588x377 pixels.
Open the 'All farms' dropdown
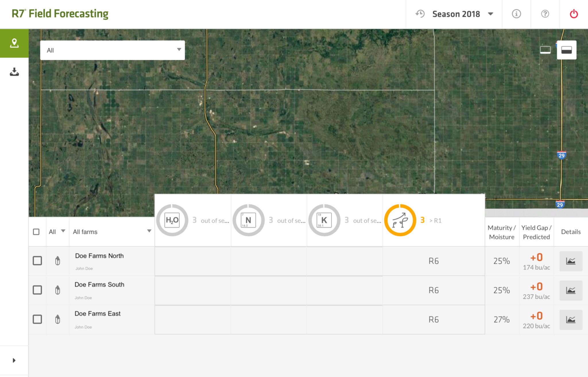point(112,232)
